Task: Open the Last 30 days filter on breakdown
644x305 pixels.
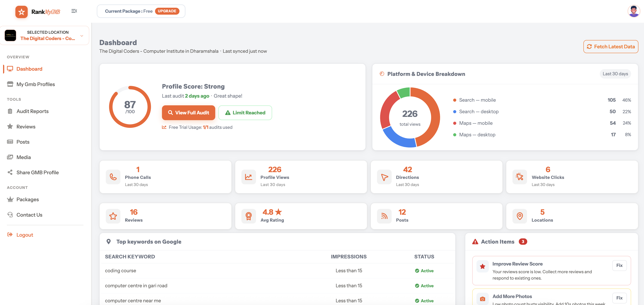Action: pyautogui.click(x=615, y=74)
